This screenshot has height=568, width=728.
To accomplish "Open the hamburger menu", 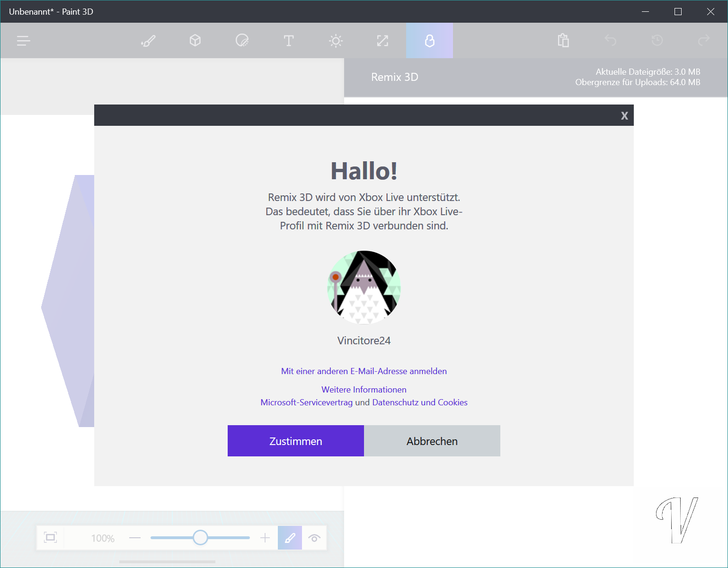I will click(24, 41).
